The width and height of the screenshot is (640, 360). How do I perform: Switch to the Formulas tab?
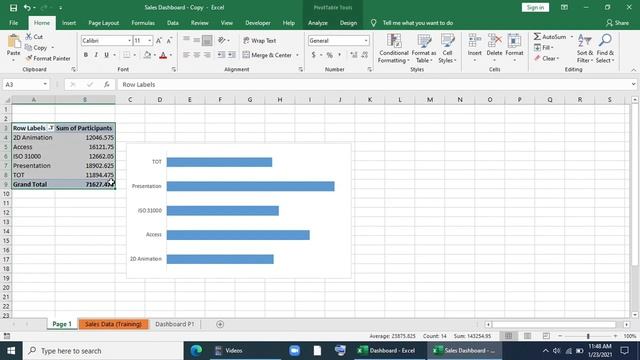[143, 23]
